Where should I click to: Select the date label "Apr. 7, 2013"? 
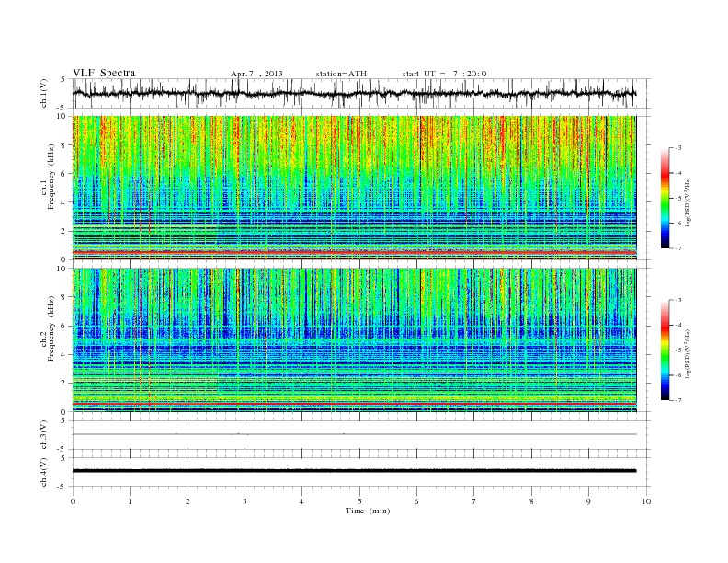click(256, 74)
